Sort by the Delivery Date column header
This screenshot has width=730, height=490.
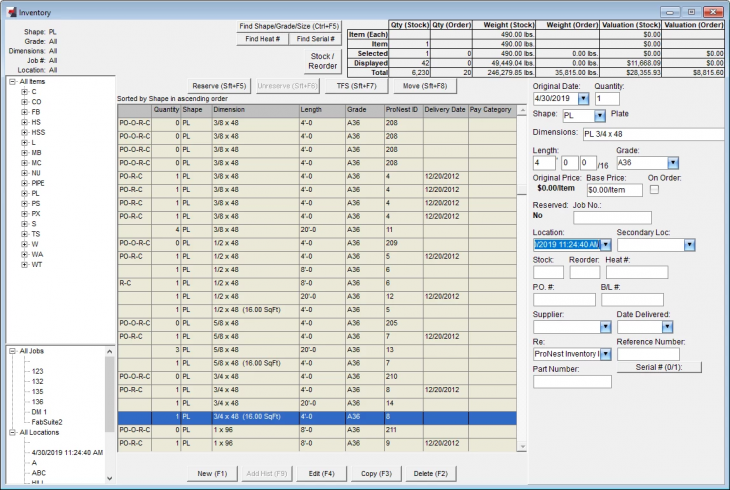[x=446, y=110]
